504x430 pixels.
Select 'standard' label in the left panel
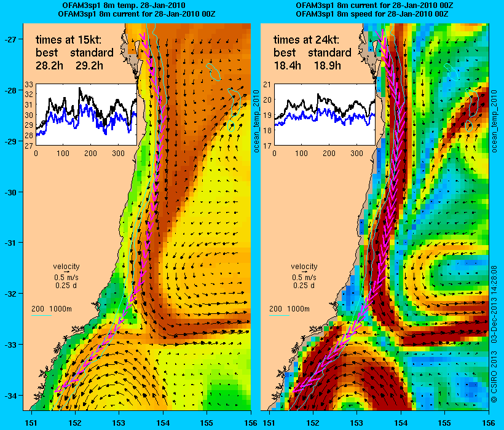coord(92,53)
